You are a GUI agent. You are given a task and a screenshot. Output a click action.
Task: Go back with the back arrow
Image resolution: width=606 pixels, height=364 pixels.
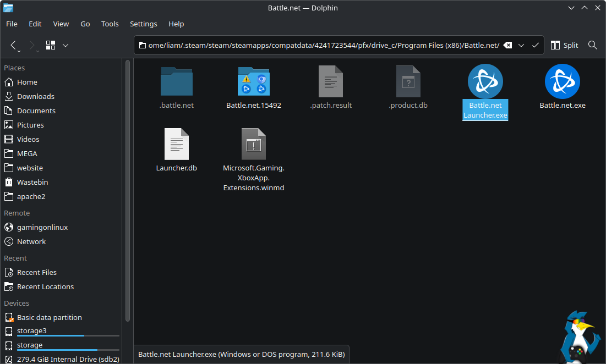pyautogui.click(x=14, y=45)
